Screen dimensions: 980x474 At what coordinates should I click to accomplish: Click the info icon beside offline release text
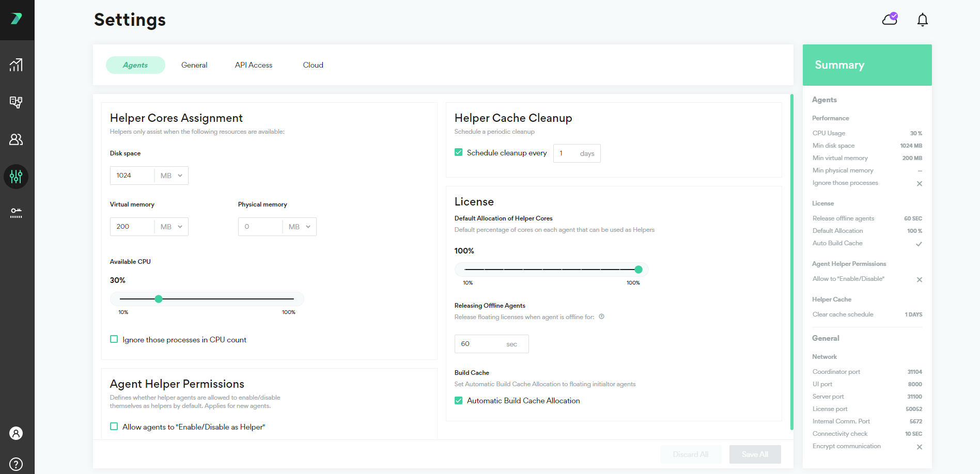coord(601,317)
